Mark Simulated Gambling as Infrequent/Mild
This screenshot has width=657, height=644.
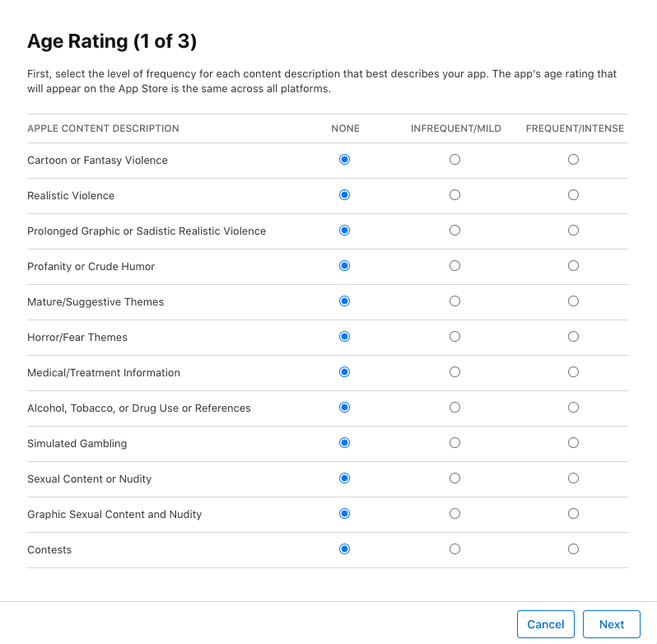click(454, 443)
